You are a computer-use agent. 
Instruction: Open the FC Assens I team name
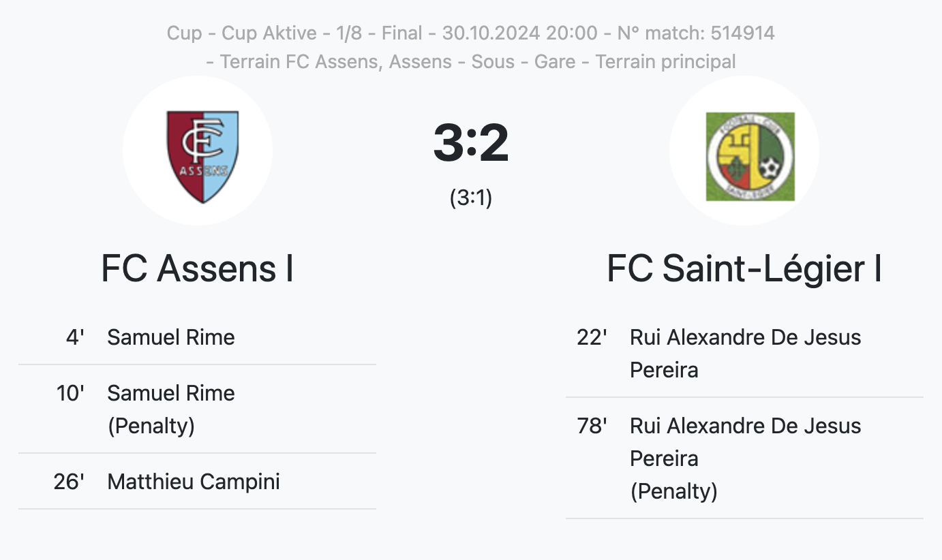pyautogui.click(x=198, y=268)
